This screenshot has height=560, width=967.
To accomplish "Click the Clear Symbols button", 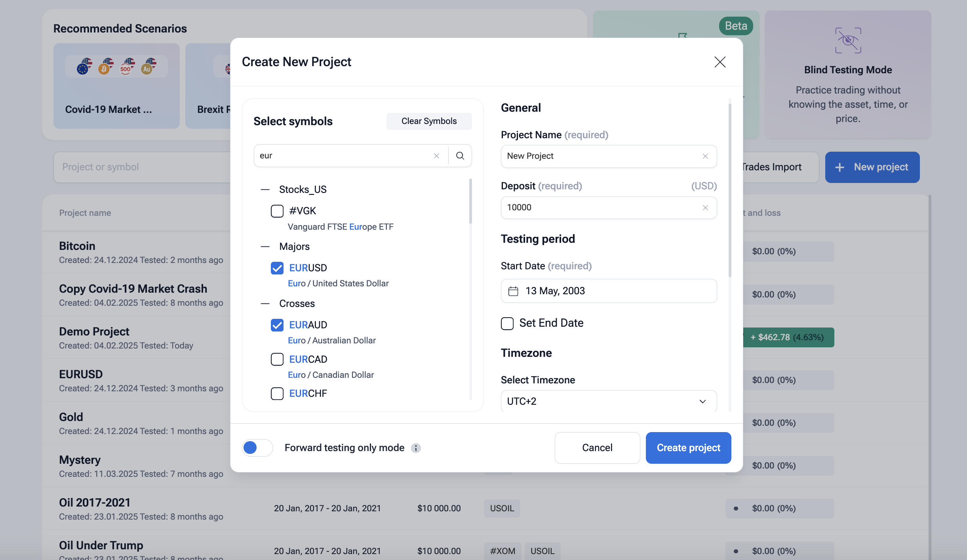I will [x=429, y=121].
